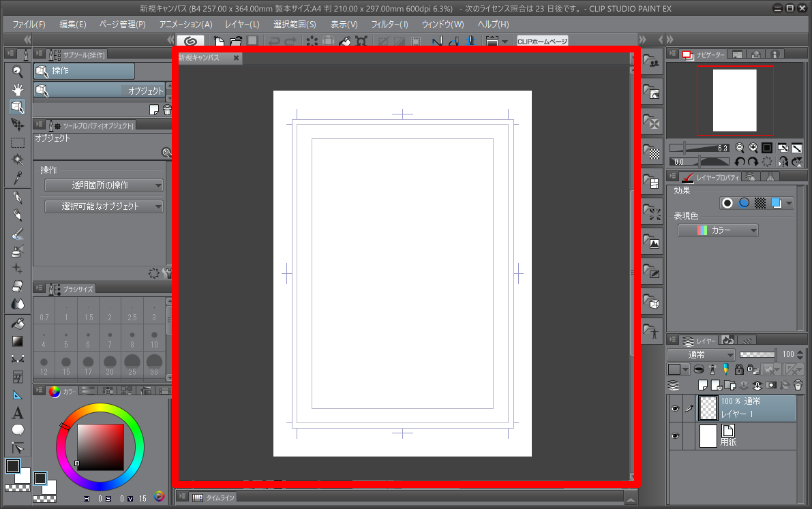Click the CLIPホームページ button

(x=542, y=42)
